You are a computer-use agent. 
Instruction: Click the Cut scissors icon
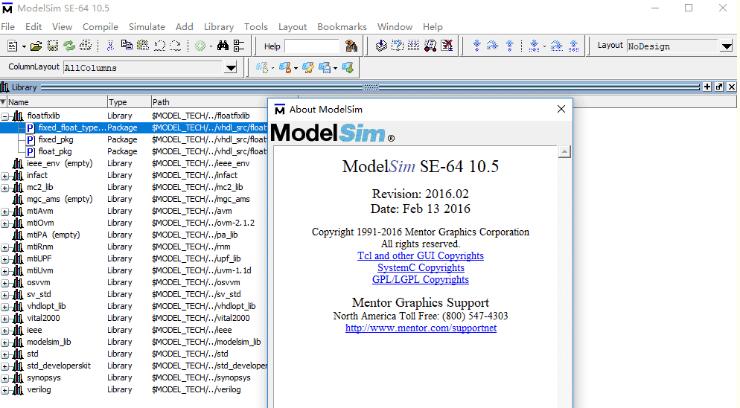110,46
